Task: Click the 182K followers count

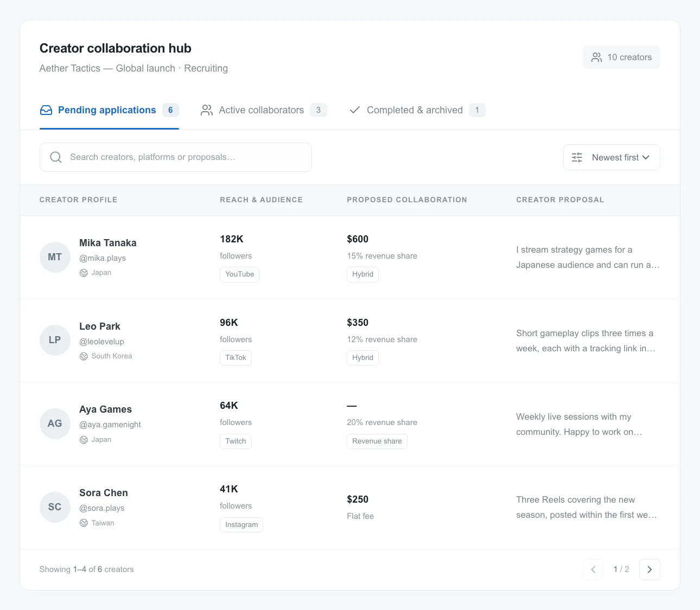Action: point(232,239)
